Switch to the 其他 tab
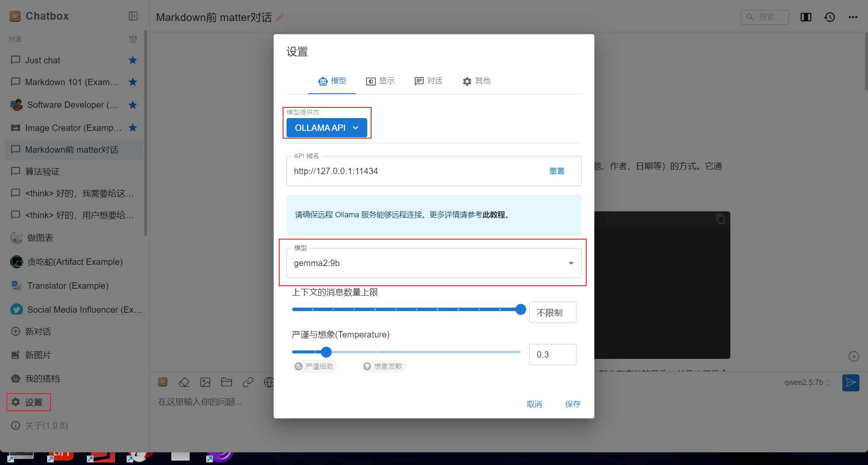Image resolution: width=868 pixels, height=465 pixels. (x=476, y=81)
